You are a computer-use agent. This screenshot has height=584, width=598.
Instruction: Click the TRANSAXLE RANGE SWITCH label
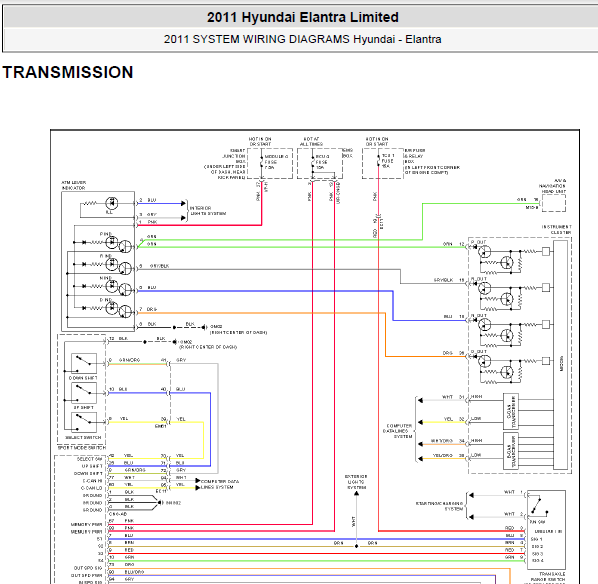coord(547,576)
